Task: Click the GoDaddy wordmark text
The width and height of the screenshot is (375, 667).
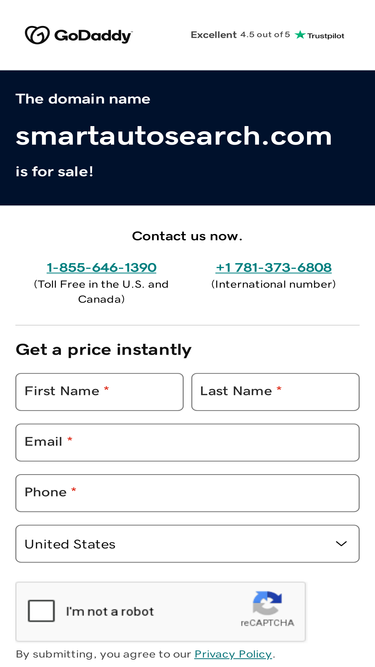Action: click(x=93, y=36)
